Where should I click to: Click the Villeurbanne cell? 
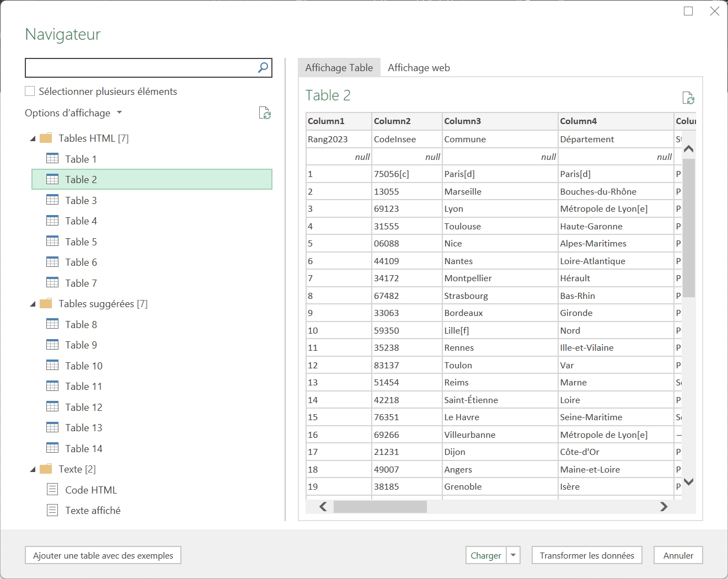(x=500, y=435)
